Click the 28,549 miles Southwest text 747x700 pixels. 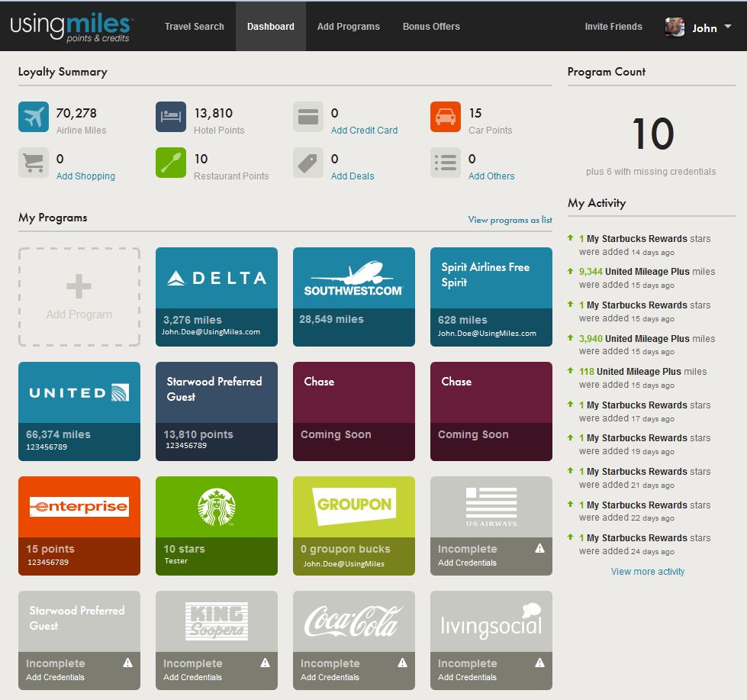(332, 319)
